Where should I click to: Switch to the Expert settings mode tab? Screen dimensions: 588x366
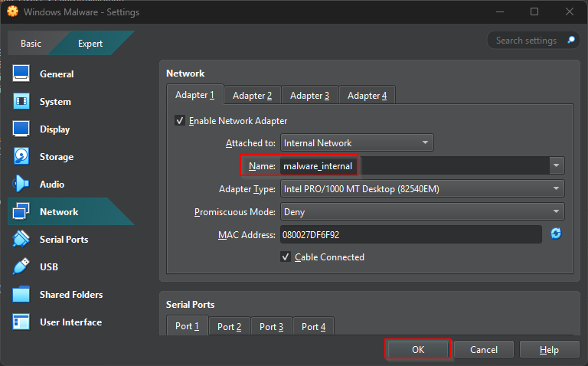90,44
